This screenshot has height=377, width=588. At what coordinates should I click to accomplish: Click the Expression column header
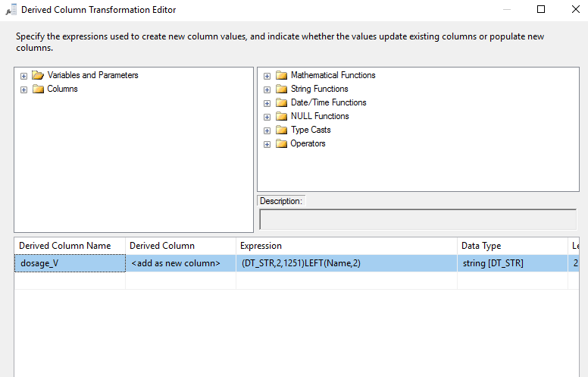click(346, 246)
